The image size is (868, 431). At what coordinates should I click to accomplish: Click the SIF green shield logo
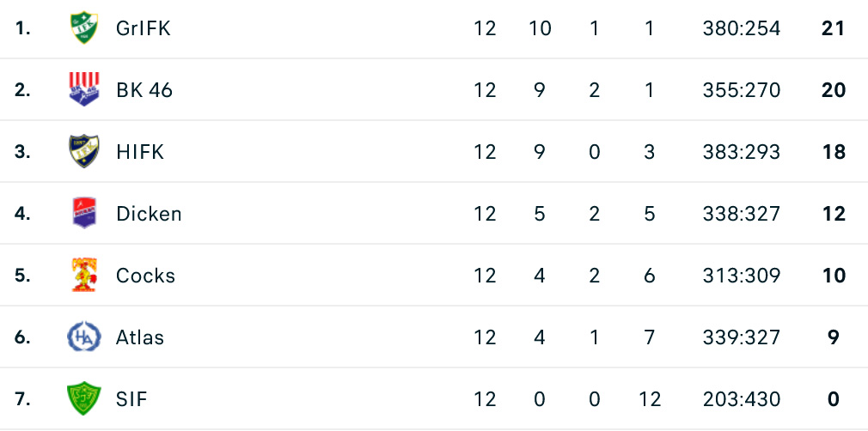pos(84,399)
